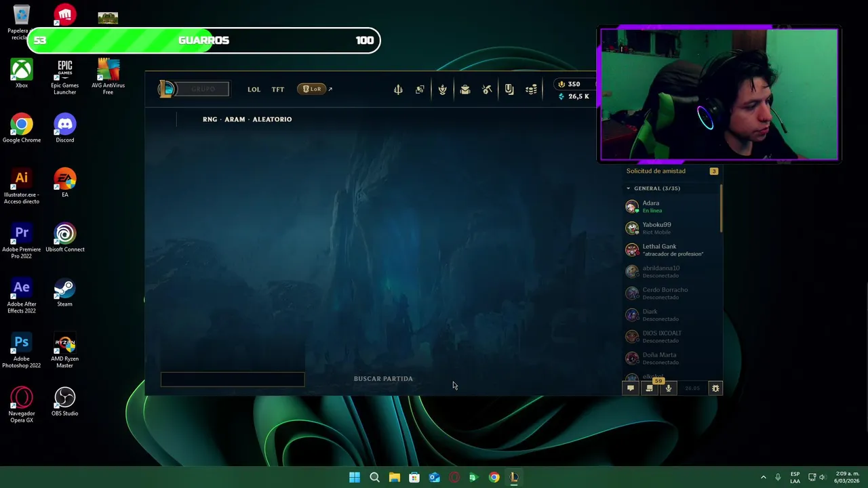Switch to the TFT tab
Viewport: 868px width, 488px height.
click(278, 89)
